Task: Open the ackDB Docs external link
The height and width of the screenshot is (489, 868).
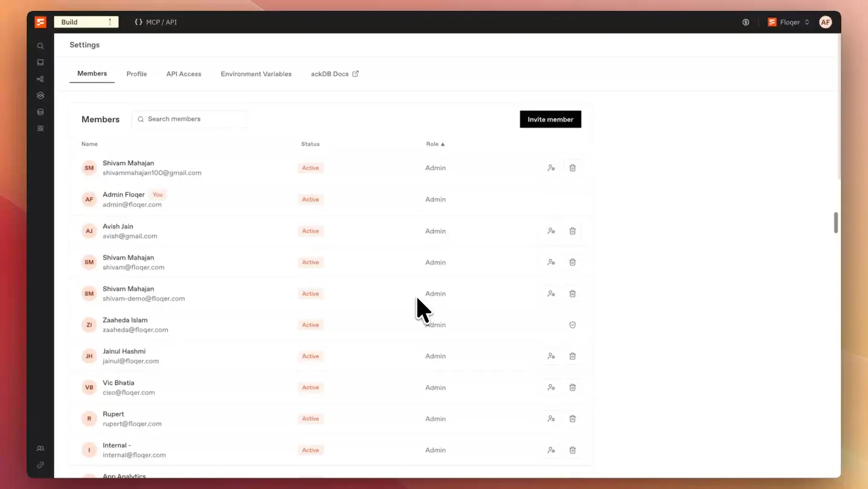Action: [335, 74]
